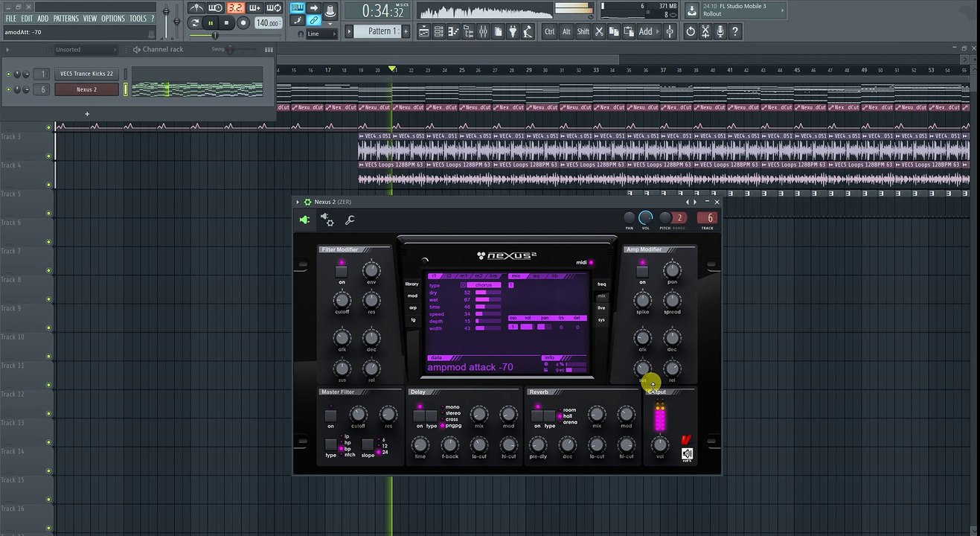This screenshot has width=980, height=536.
Task: Click the step edit arrow icon
Action: (x=313, y=7)
